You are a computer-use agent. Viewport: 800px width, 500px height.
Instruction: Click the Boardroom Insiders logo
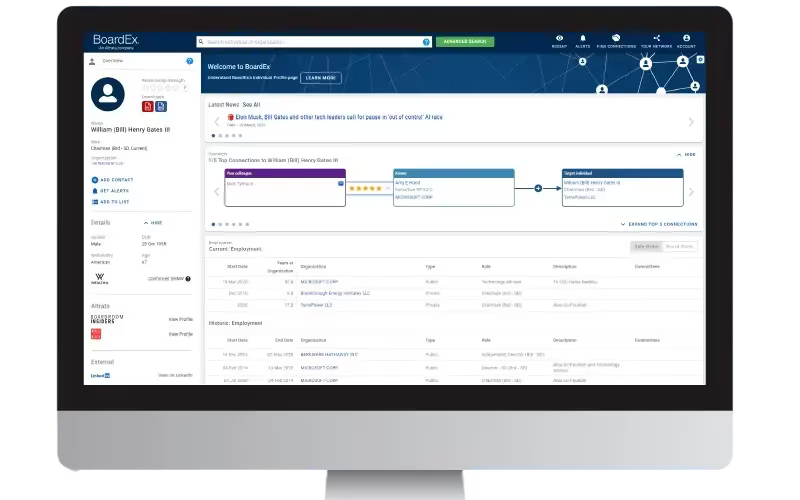pyautogui.click(x=107, y=319)
